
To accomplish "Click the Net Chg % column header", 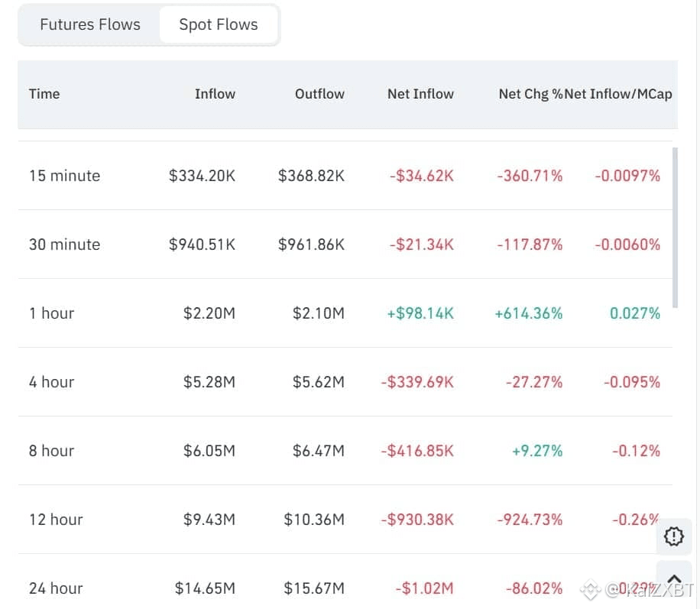I will [x=530, y=94].
